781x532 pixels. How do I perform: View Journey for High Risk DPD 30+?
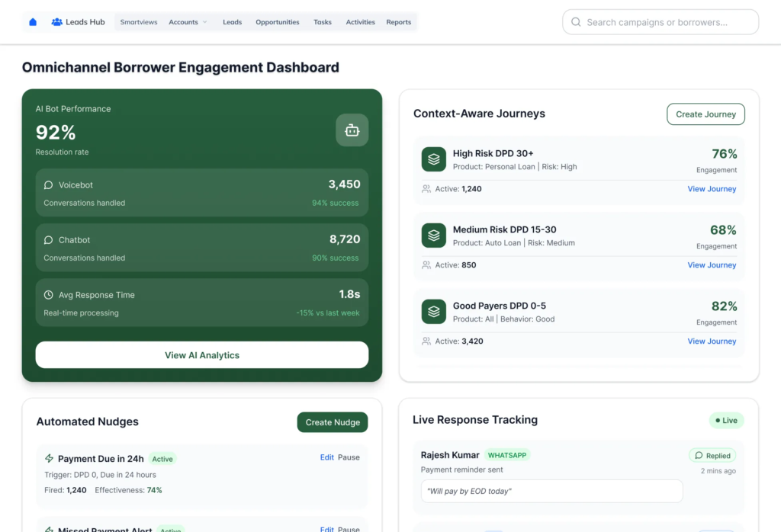pos(712,188)
